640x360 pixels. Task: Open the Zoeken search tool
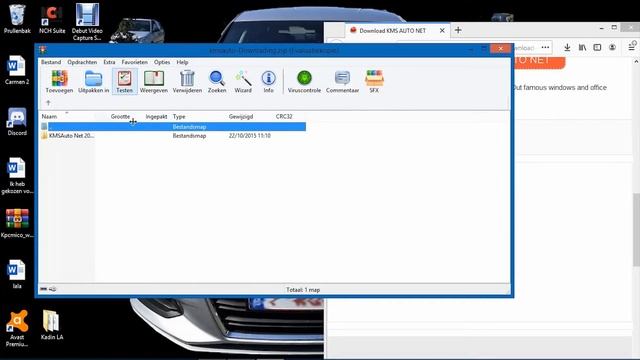click(x=217, y=81)
